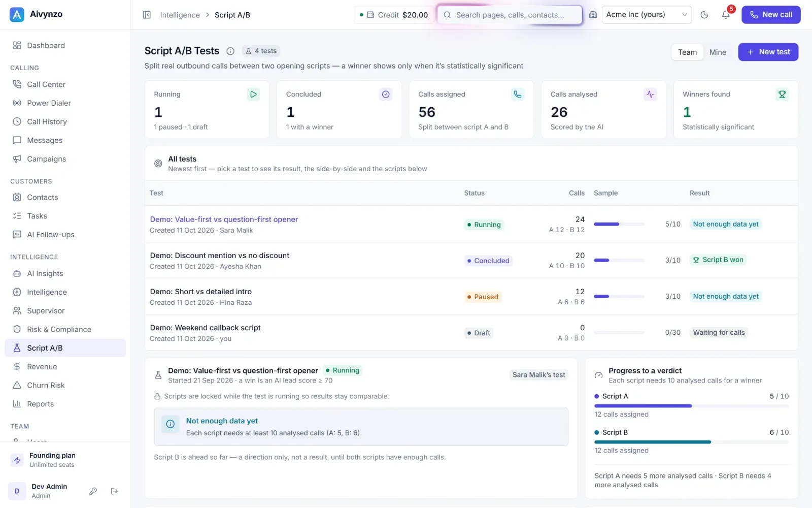This screenshot has width=812, height=508.
Task: Click the Concluded card check icon
Action: 386,94
